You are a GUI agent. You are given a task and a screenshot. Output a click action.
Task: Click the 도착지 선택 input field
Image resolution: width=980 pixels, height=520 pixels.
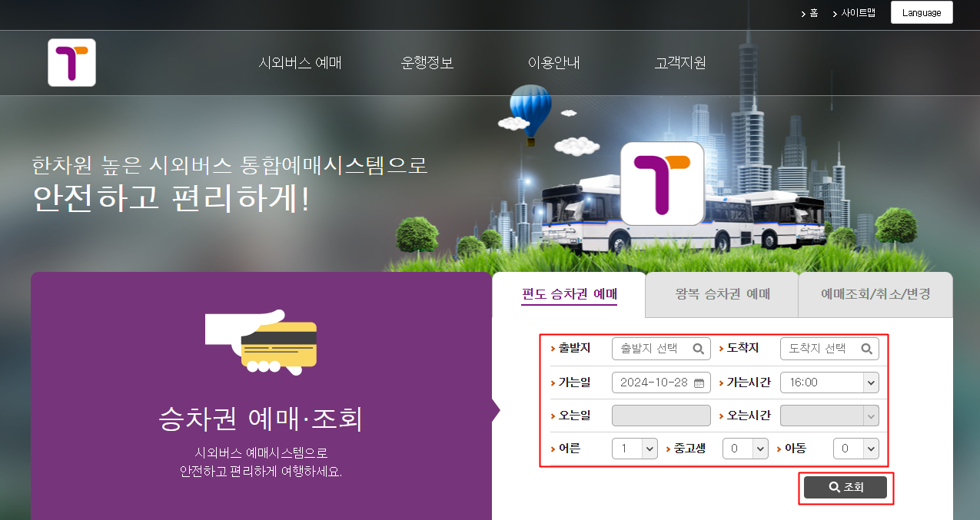(829, 349)
